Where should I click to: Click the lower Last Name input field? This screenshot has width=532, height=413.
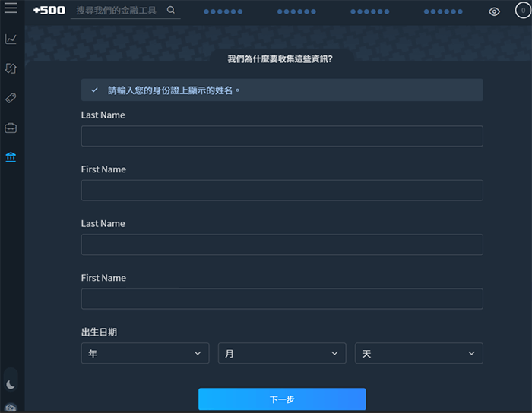pos(282,244)
